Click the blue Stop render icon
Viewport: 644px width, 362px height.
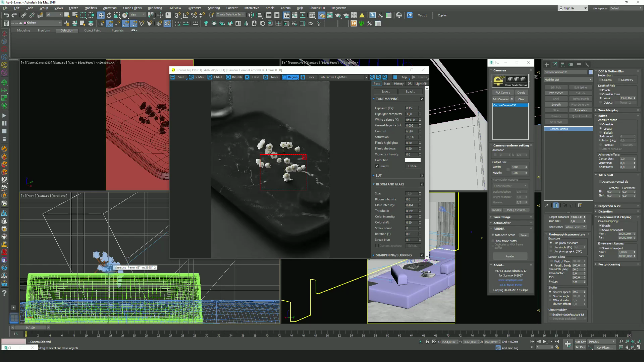(395, 77)
